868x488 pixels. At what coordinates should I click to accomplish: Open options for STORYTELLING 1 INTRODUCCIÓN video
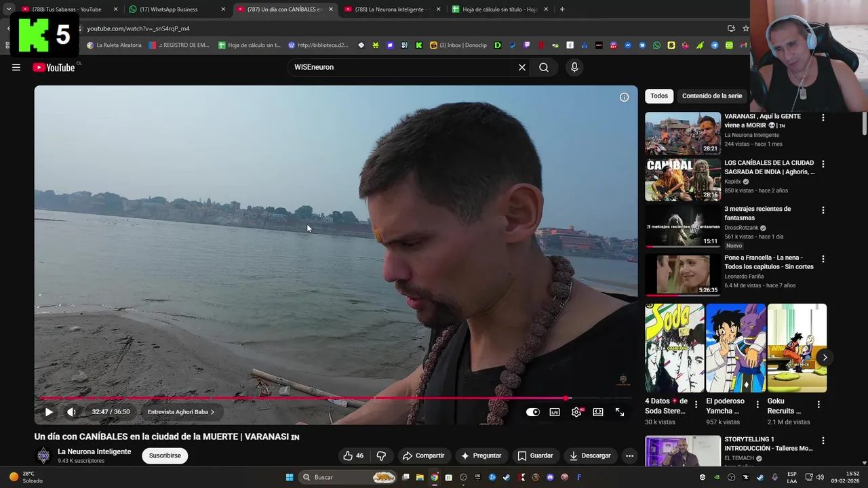(x=823, y=441)
